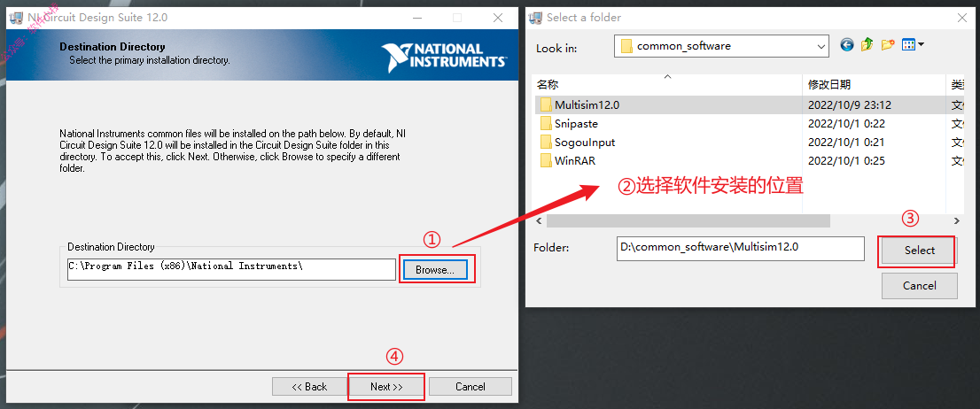This screenshot has height=409, width=980.
Task: Click Multisim12.0 folder icon
Action: point(546,104)
